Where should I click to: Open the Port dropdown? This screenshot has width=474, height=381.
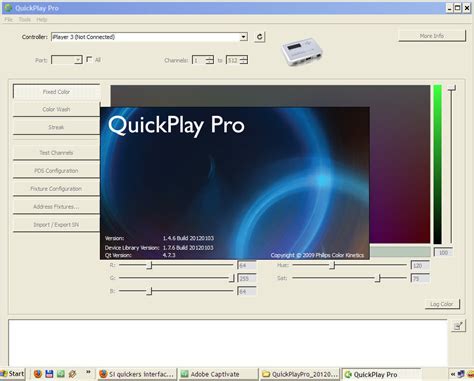pos(78,60)
